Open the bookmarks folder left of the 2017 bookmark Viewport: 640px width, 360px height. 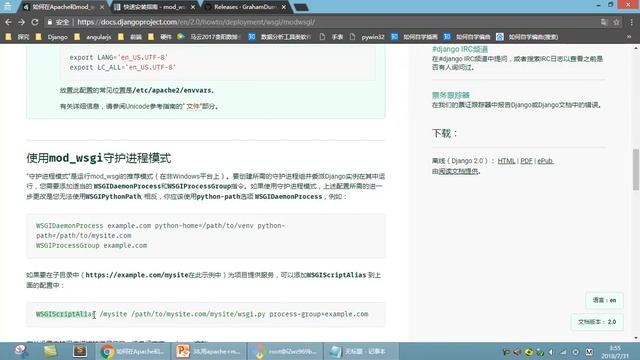pyautogui.click(x=160, y=37)
